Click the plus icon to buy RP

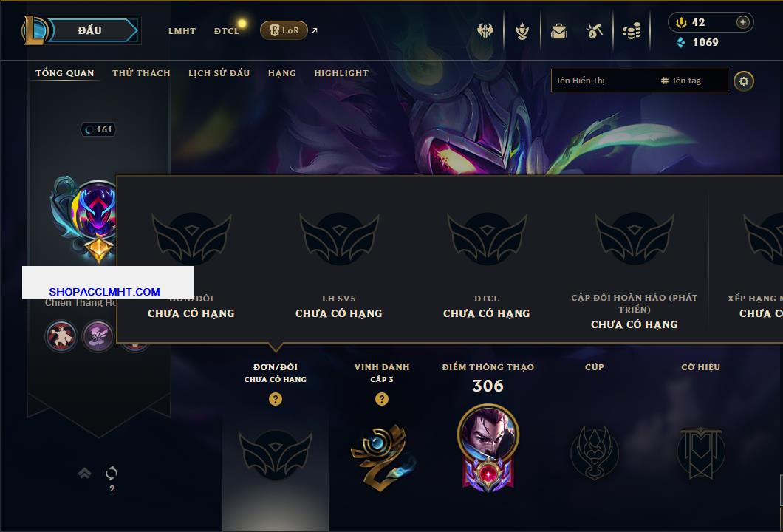pos(743,22)
